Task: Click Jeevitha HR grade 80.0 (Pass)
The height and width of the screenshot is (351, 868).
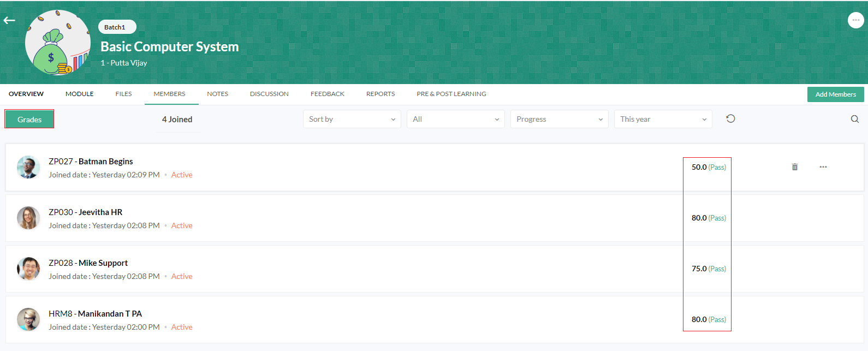Action: tap(709, 218)
